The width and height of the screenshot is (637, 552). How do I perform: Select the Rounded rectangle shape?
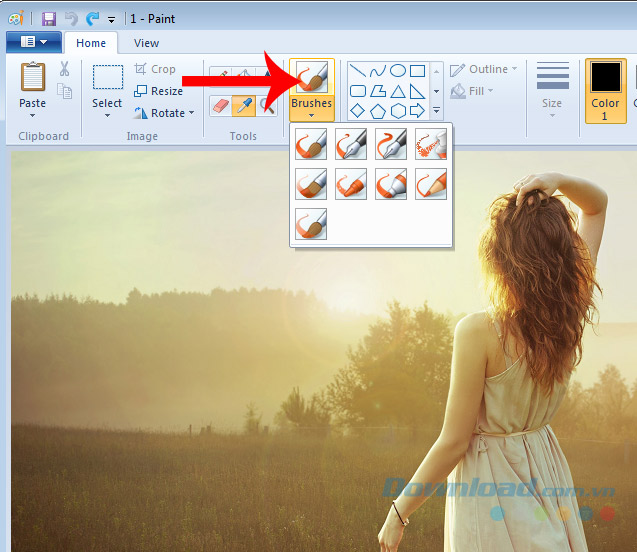(x=358, y=91)
